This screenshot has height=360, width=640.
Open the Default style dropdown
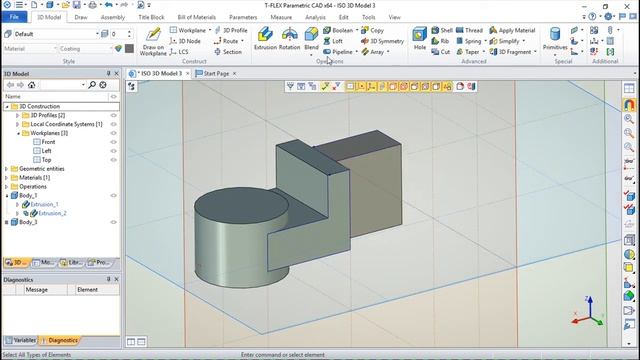97,34
